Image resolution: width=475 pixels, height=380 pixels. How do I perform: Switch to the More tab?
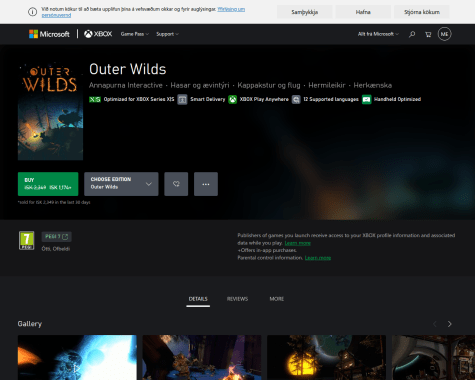277,299
